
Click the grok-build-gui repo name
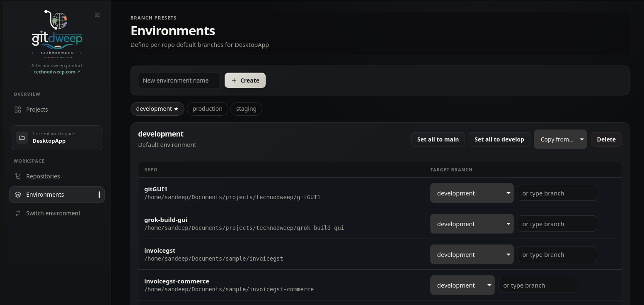[x=166, y=220]
